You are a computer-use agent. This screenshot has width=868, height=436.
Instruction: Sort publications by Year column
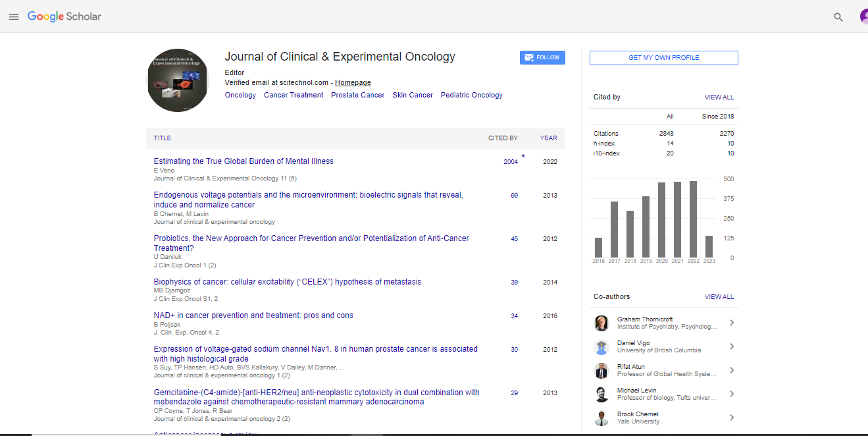click(x=548, y=138)
